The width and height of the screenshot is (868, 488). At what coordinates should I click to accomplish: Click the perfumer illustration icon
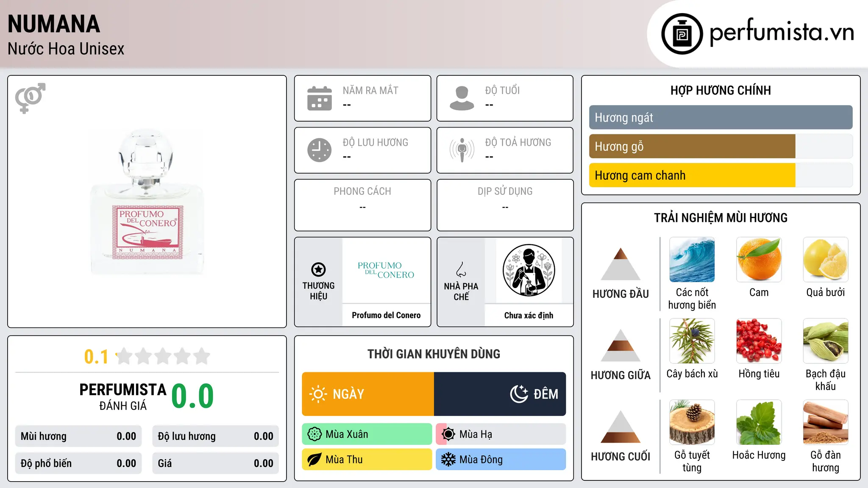pyautogui.click(x=529, y=270)
